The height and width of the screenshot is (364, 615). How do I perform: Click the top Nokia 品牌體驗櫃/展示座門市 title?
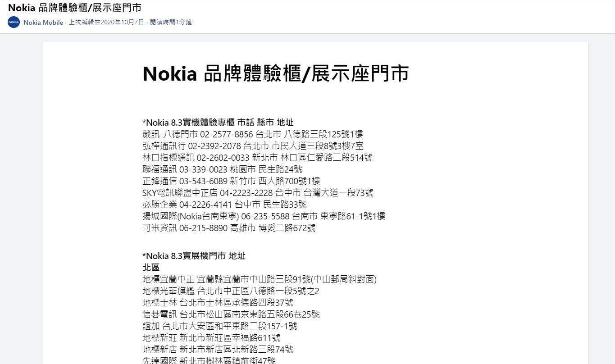74,7
